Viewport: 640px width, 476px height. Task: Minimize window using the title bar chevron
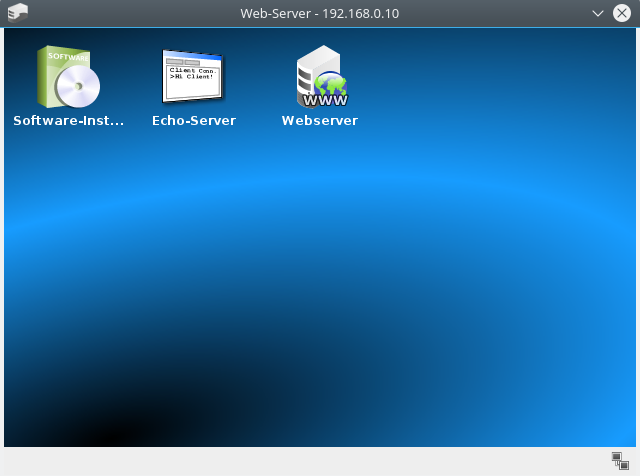598,13
